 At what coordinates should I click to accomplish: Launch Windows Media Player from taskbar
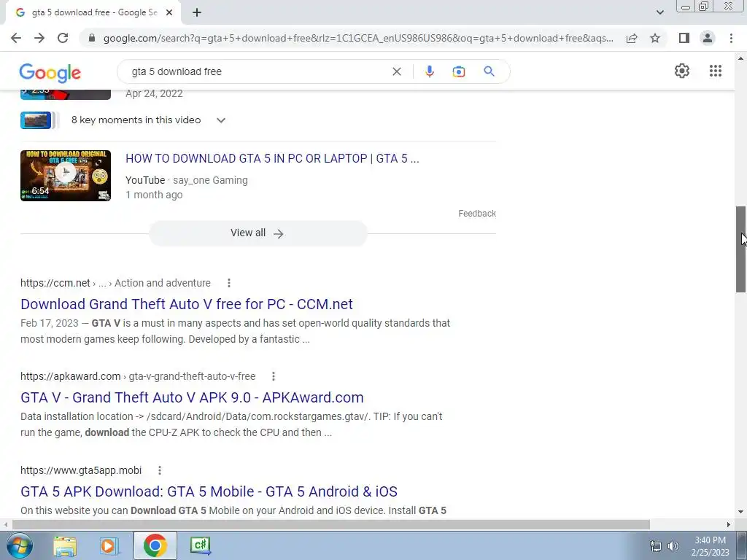tap(109, 545)
